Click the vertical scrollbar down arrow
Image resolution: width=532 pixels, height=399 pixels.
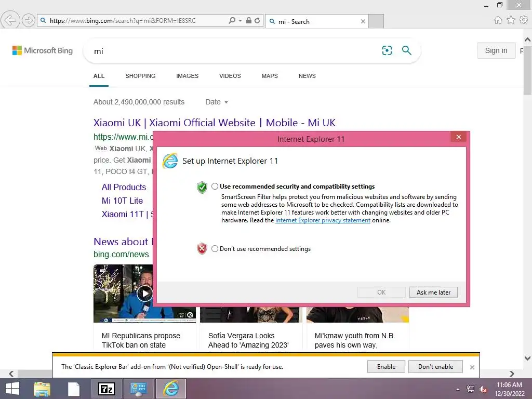[527, 358]
